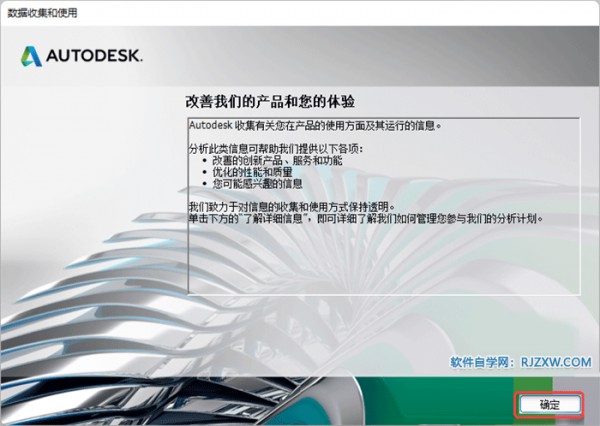Viewport: 600px width, 426px height.
Task: Click the line starting Autodesk 收集有关您在产品
Action: coord(315,126)
